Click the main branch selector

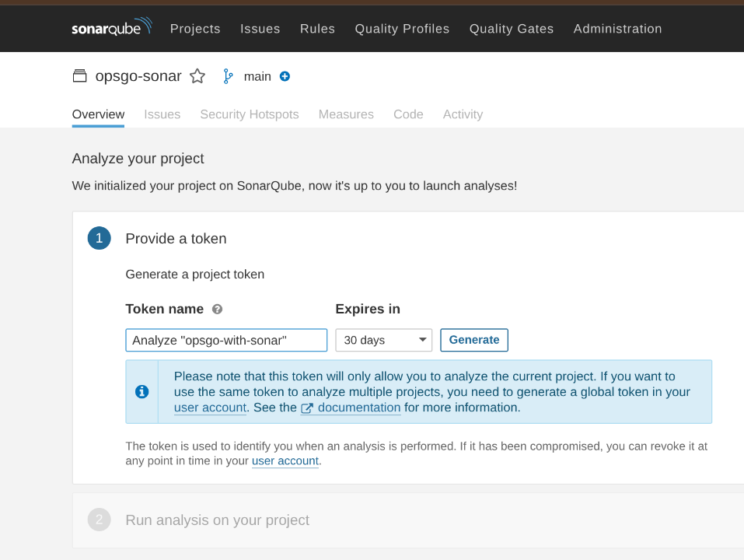(257, 76)
